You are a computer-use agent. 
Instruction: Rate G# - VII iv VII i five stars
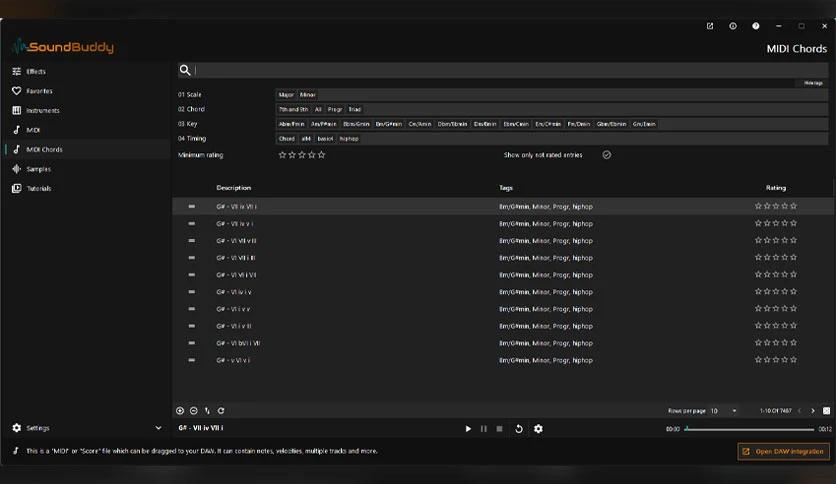pos(793,206)
